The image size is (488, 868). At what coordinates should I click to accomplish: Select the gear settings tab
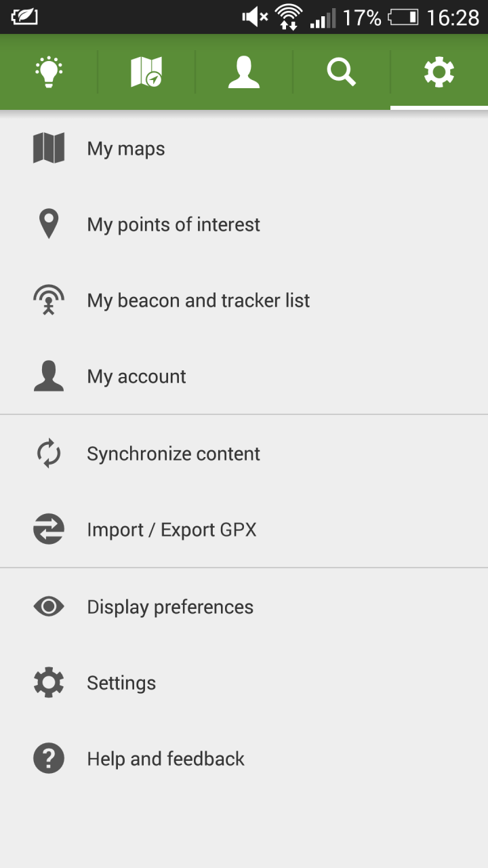439,72
